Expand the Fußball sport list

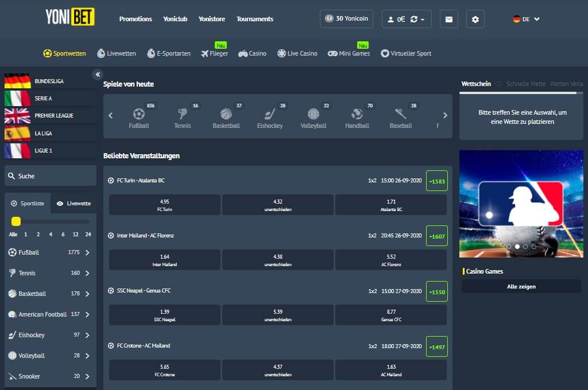click(87, 252)
